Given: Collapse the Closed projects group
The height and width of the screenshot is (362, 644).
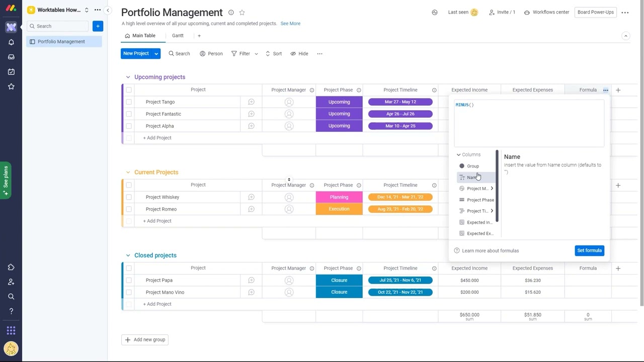Looking at the screenshot, I should pos(128,255).
